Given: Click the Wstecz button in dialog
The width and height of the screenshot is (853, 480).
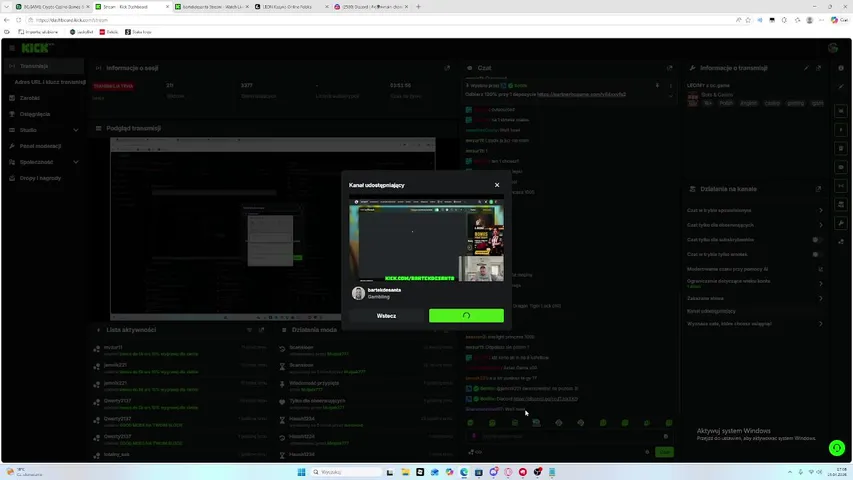Looking at the screenshot, I should [386, 316].
